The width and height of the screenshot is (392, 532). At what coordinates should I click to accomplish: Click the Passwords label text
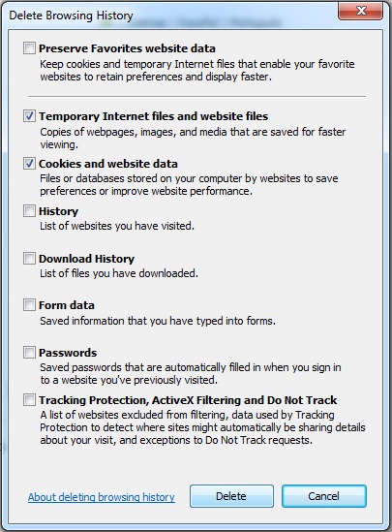(68, 353)
